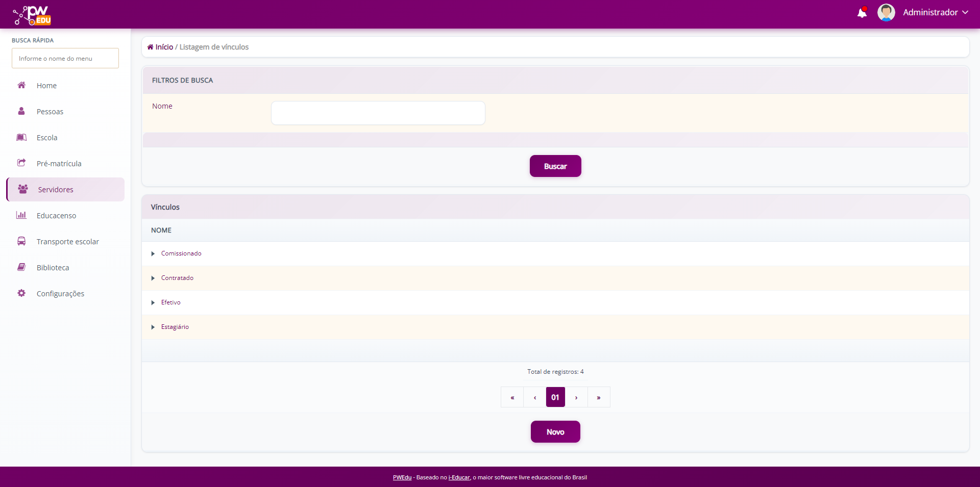Open the Administrador dropdown chevron

(x=965, y=13)
